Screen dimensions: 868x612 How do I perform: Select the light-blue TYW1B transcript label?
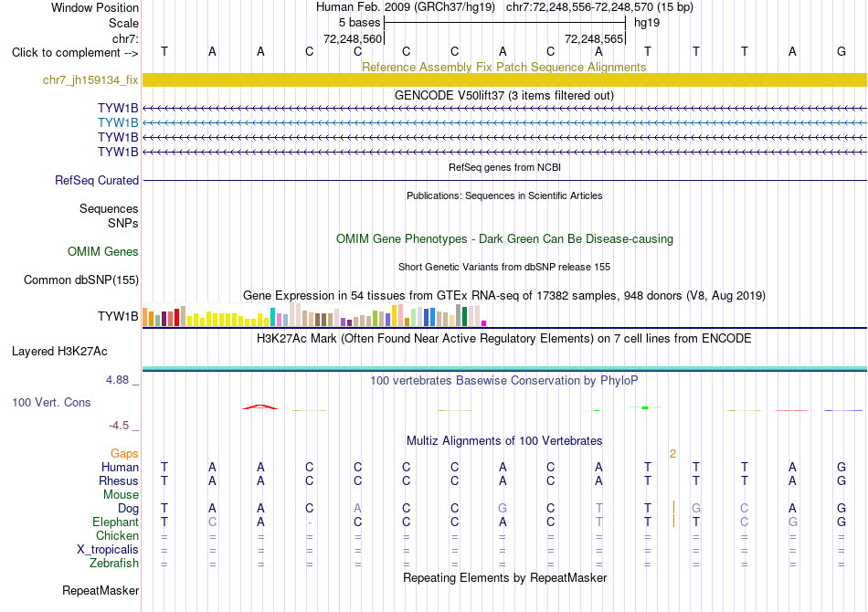click(118, 122)
